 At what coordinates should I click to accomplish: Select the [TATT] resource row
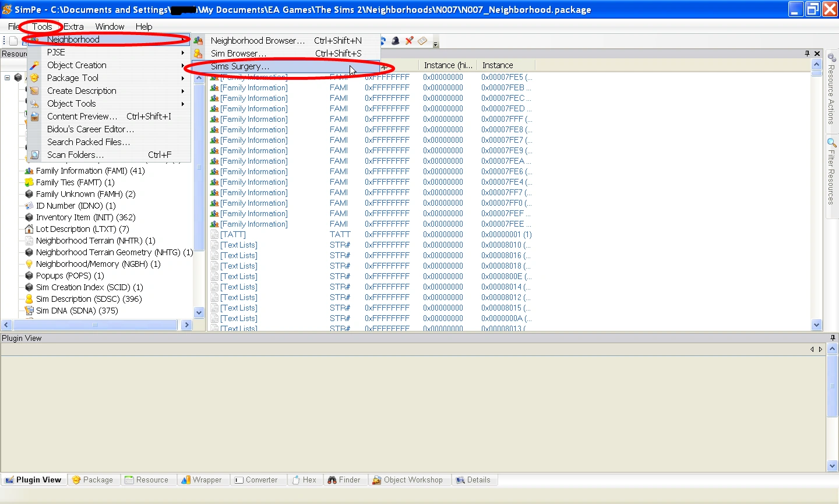(x=372, y=234)
